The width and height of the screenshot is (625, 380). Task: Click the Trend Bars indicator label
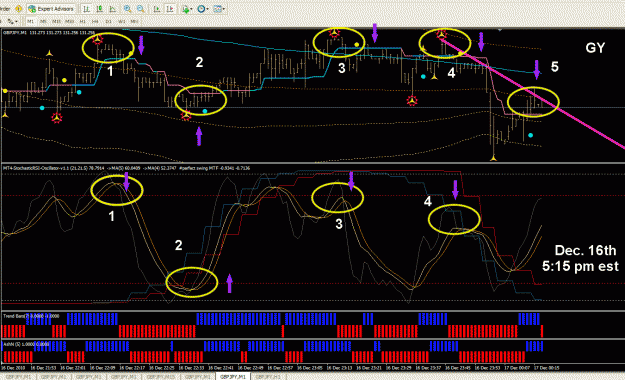[x=31, y=316]
